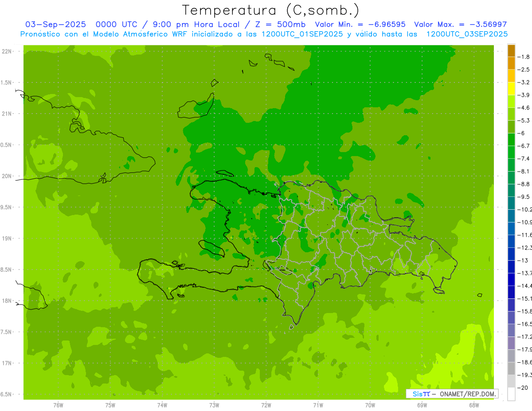
Task: Click the -19.3 legend value
Action: pos(525,375)
